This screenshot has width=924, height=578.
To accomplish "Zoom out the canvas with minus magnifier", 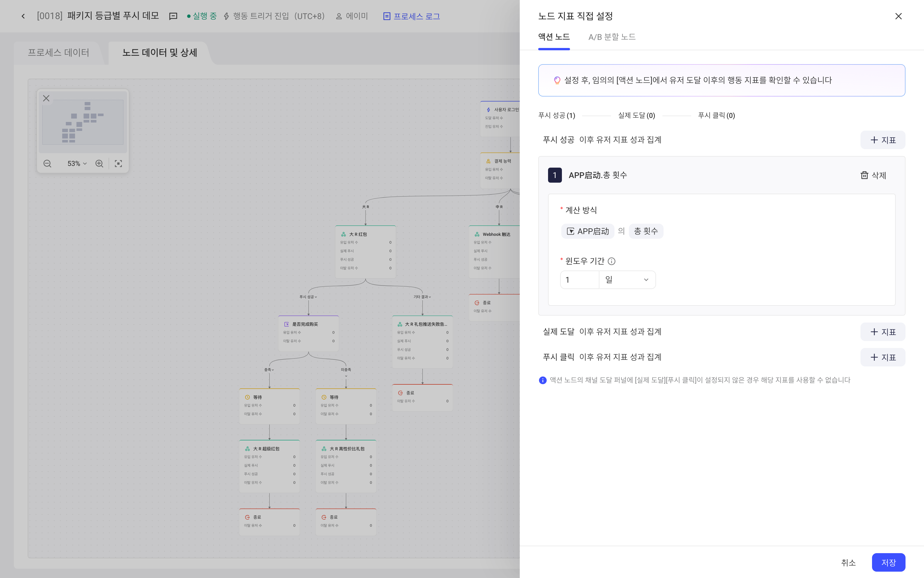I will pos(47,164).
